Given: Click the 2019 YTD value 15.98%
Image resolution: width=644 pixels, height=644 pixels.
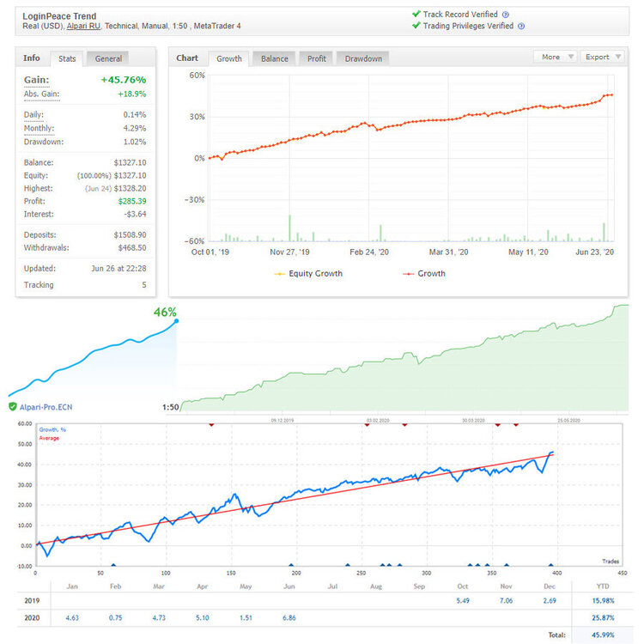Looking at the screenshot, I should [603, 600].
